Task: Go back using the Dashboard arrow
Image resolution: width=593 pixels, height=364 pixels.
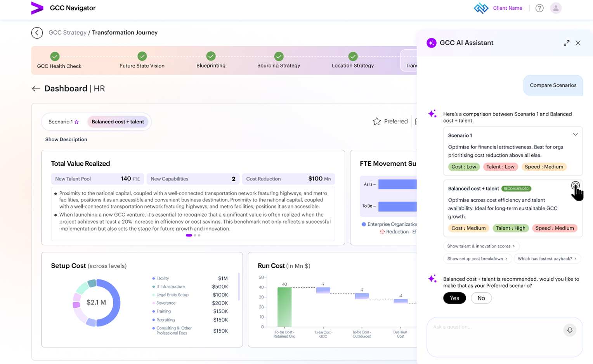Action: tap(36, 89)
